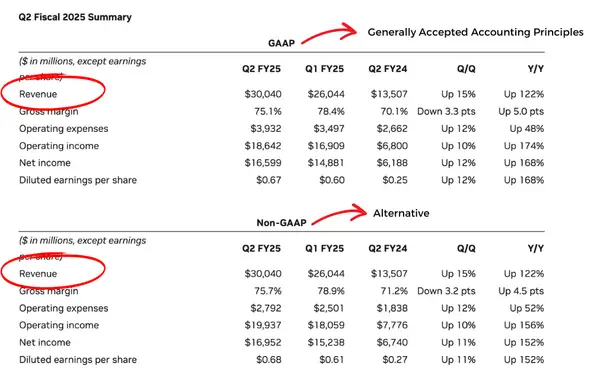Click the Q/Q column header in Non-GAAP table
The image size is (600, 380).
point(466,248)
